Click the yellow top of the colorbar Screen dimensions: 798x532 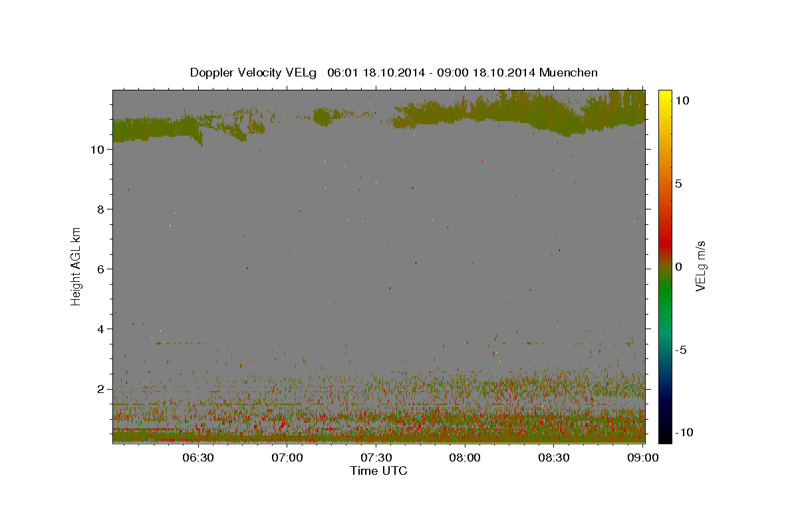(x=665, y=96)
